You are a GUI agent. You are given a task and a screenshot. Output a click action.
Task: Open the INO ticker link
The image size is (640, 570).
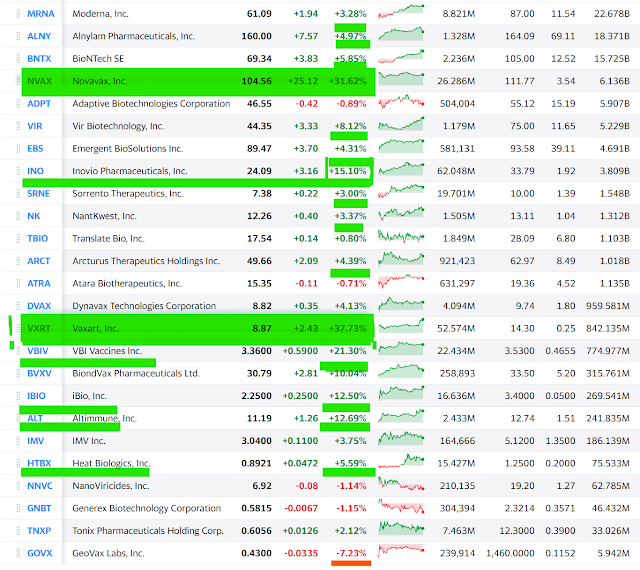point(36,171)
